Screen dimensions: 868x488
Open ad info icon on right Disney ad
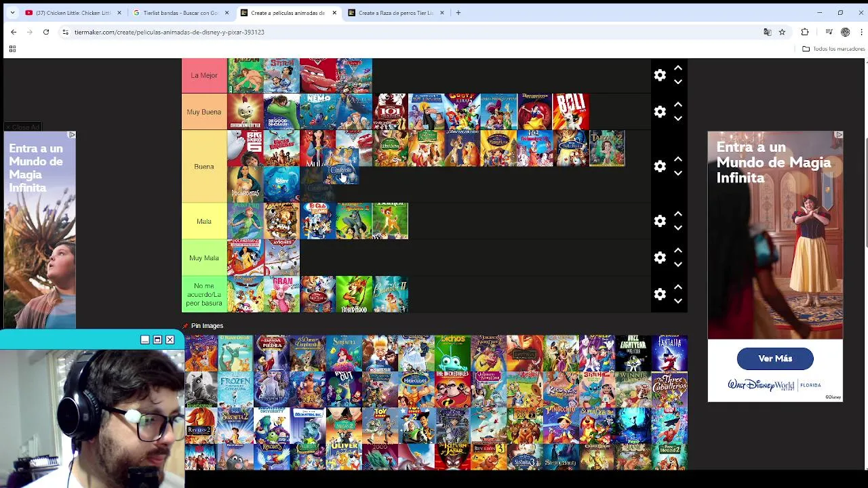[x=839, y=135]
